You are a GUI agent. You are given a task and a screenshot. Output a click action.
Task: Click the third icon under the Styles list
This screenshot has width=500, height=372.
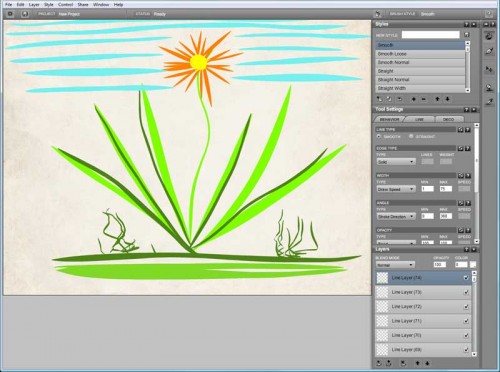(399, 99)
